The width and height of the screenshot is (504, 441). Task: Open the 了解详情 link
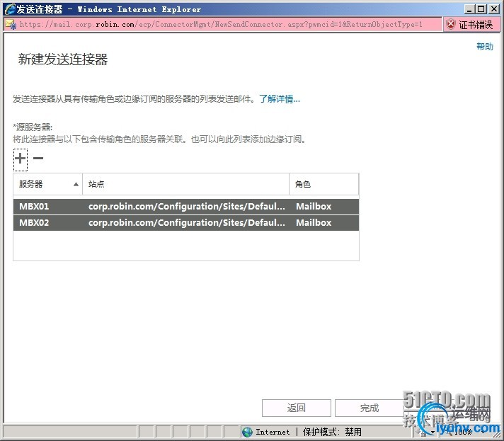(280, 99)
